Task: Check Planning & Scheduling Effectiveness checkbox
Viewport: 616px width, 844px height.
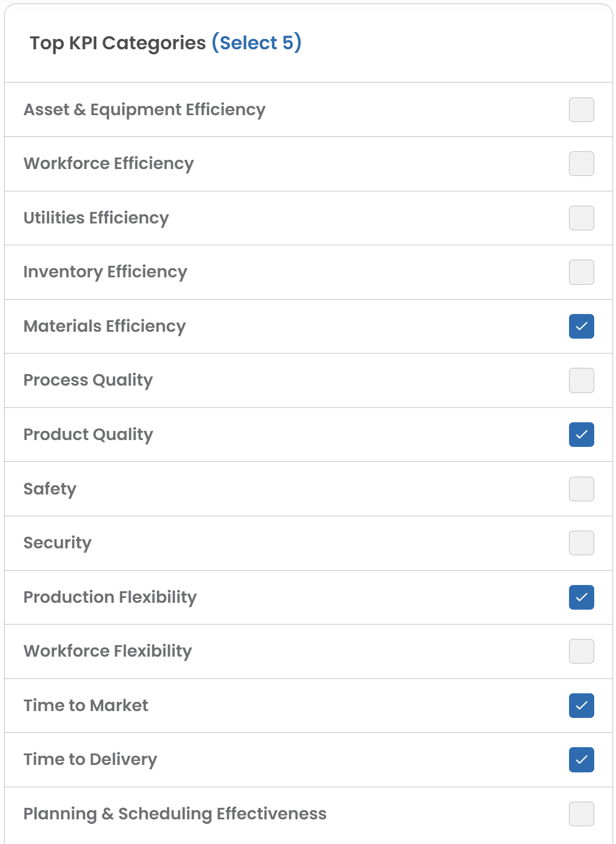Action: [581, 814]
